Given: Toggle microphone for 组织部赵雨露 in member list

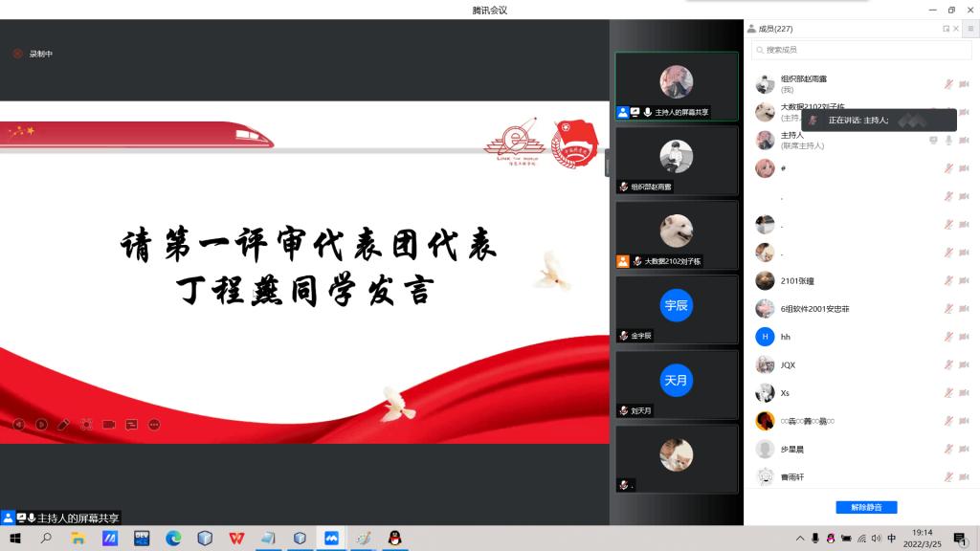Looking at the screenshot, I should (948, 84).
